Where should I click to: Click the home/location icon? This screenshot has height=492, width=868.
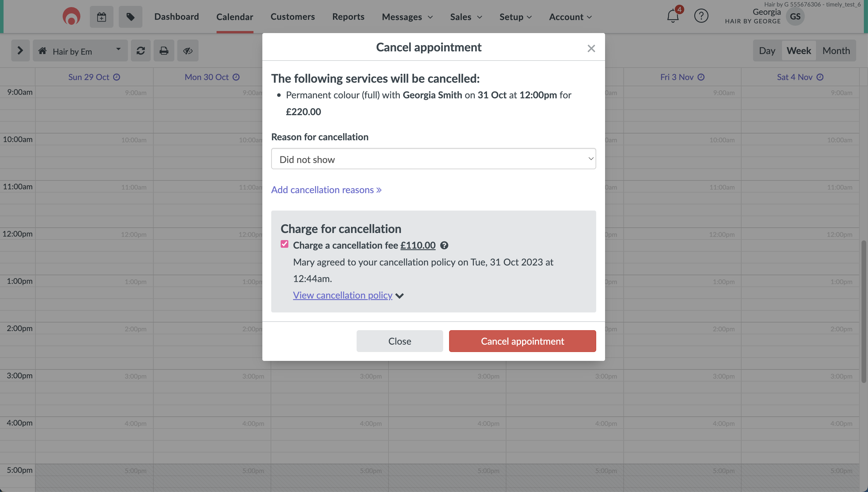click(x=42, y=50)
